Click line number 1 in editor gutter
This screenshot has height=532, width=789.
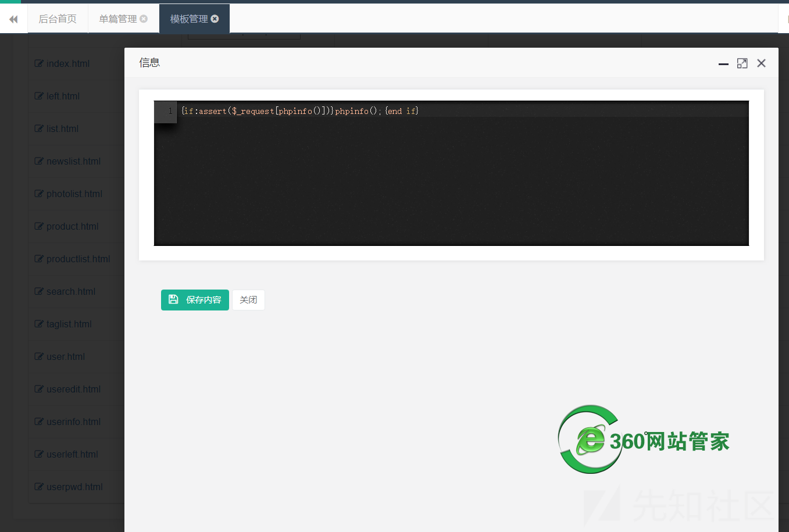170,111
